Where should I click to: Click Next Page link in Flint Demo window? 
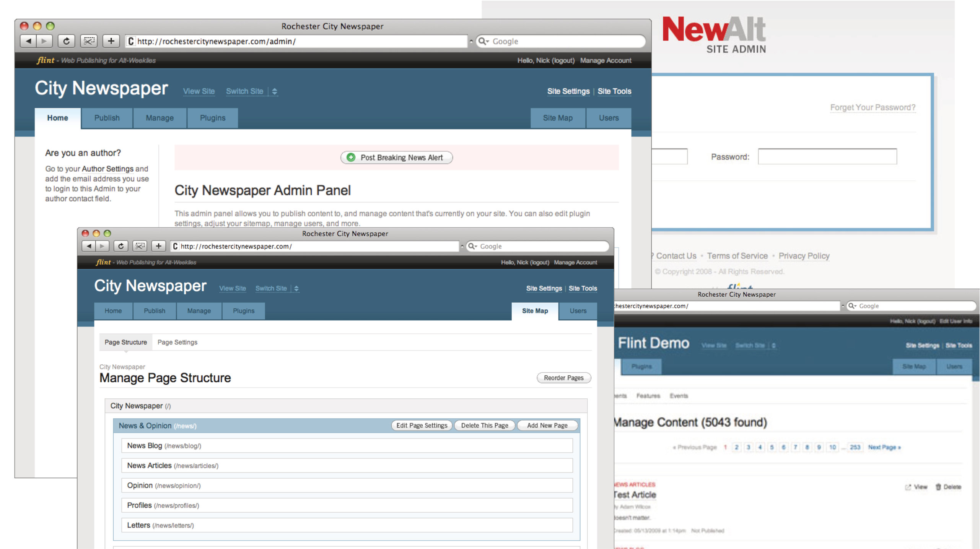(x=884, y=447)
